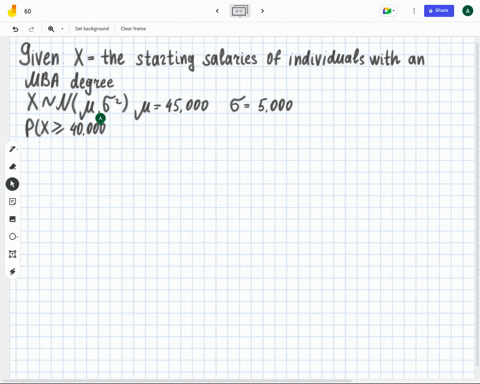This screenshot has width=480, height=384.
Task: Open the Google Meet call menu
Action: pyautogui.click(x=388, y=11)
